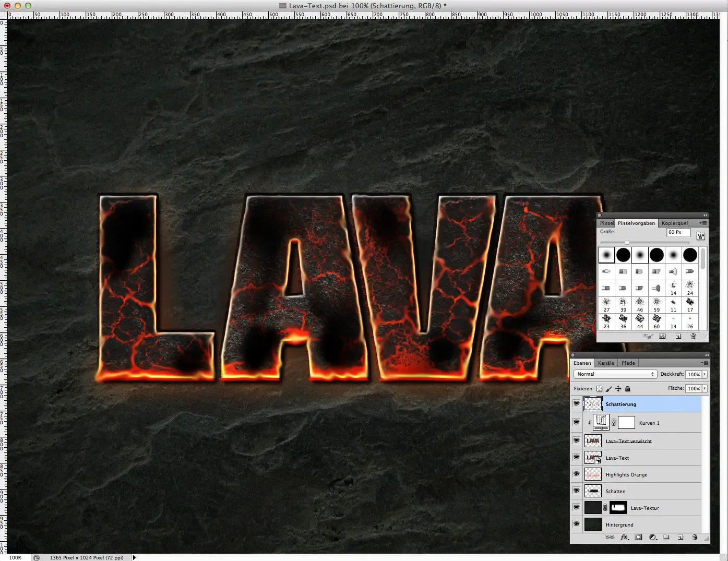Image resolution: width=728 pixels, height=561 pixels.
Task: Create a new brush preset
Action: pyautogui.click(x=679, y=336)
